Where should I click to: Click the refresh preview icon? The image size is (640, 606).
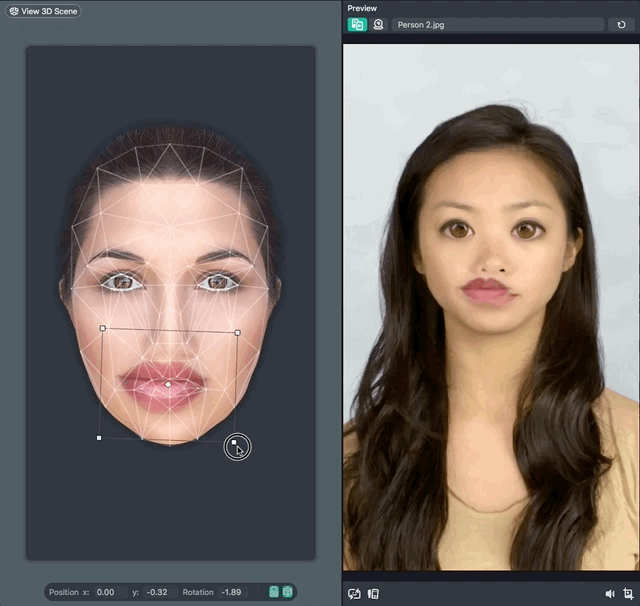click(x=622, y=24)
